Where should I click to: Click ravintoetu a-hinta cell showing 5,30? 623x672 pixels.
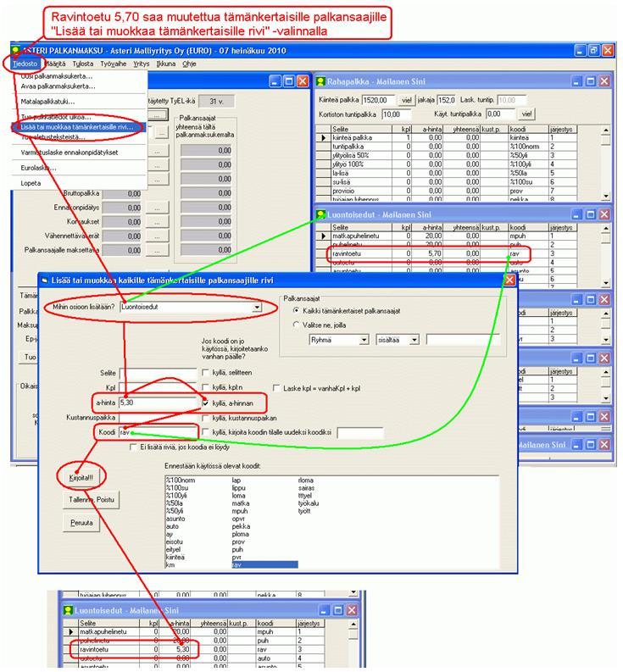click(x=173, y=649)
